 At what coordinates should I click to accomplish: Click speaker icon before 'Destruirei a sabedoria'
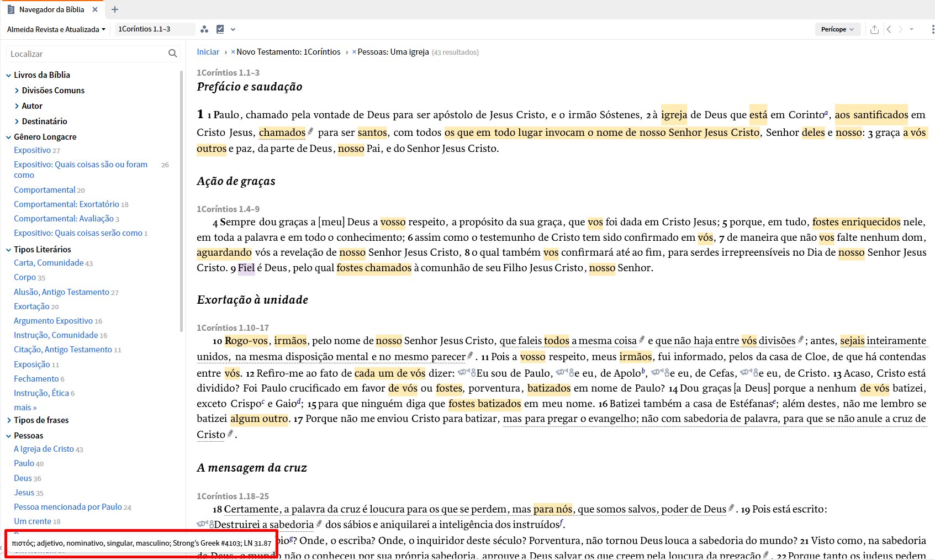(x=205, y=524)
